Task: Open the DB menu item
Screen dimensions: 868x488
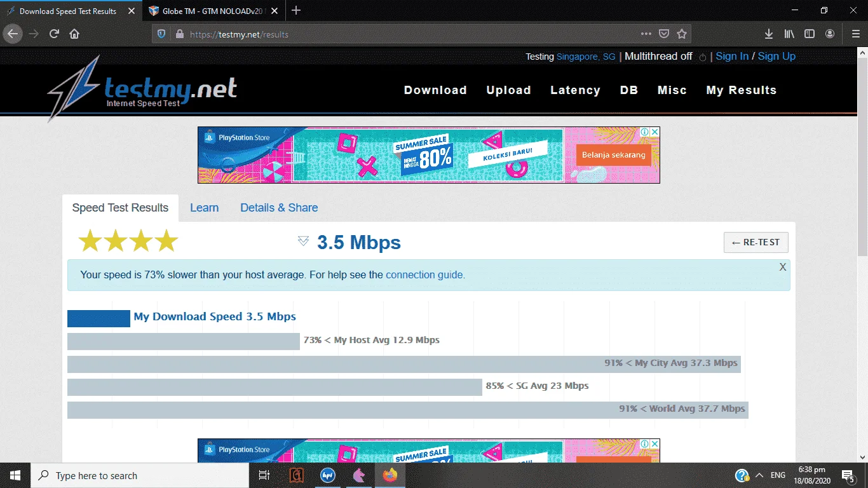Action: coord(629,90)
